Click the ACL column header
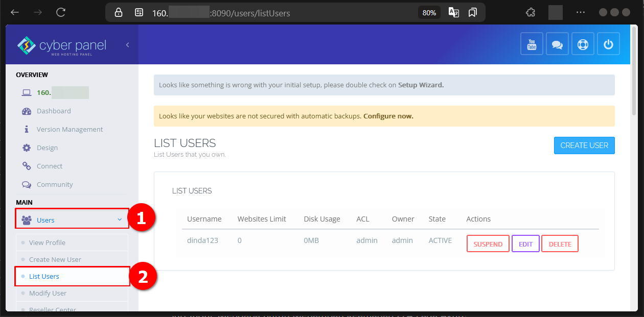Image resolution: width=644 pixels, height=317 pixels. [x=362, y=219]
